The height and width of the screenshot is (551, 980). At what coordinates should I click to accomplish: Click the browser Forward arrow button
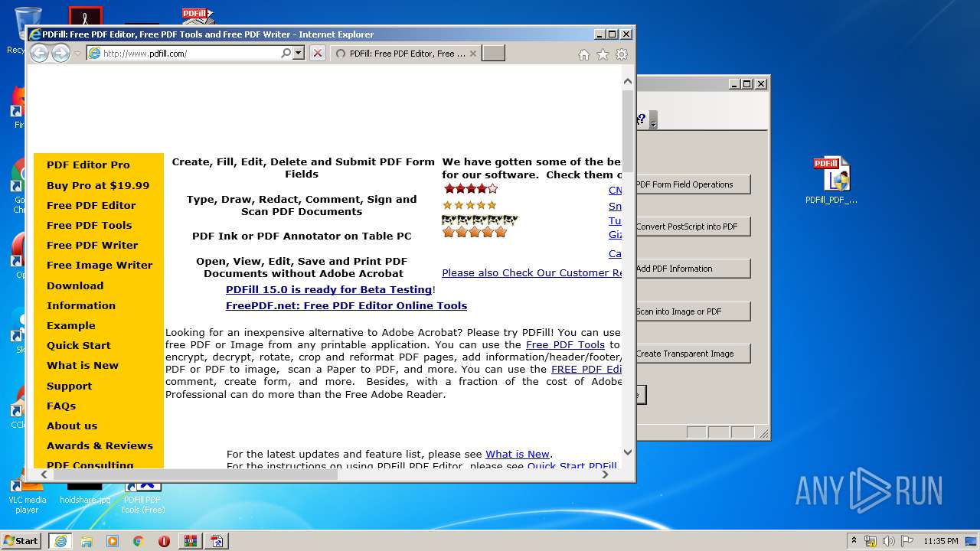60,53
